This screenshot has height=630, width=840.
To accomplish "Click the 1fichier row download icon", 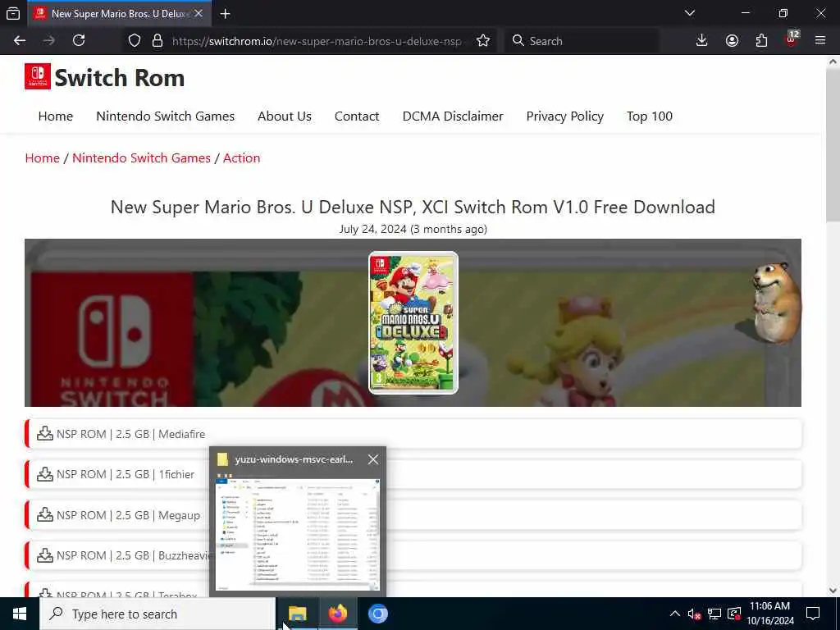I will (x=45, y=474).
